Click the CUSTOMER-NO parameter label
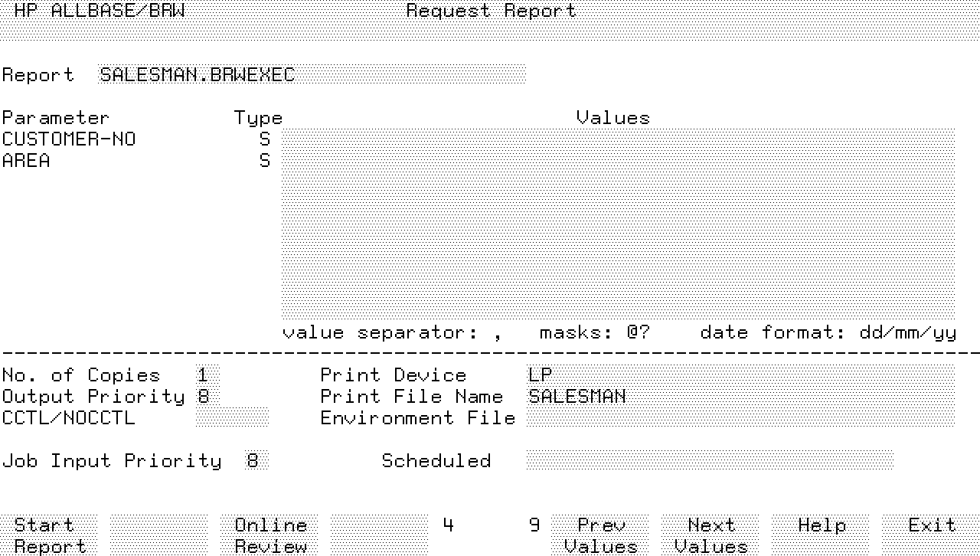The width and height of the screenshot is (980, 556). coord(69,139)
